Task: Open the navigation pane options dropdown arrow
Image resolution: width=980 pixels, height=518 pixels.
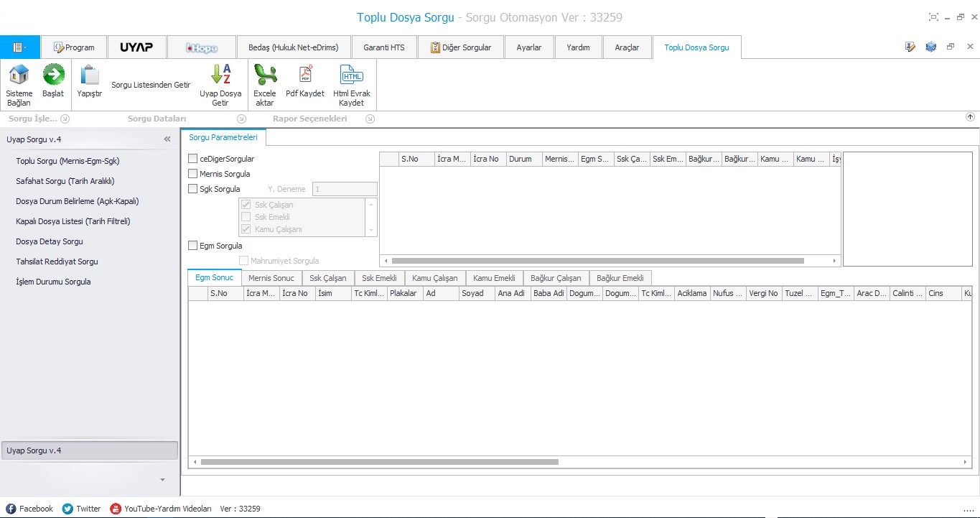Action: [162, 479]
